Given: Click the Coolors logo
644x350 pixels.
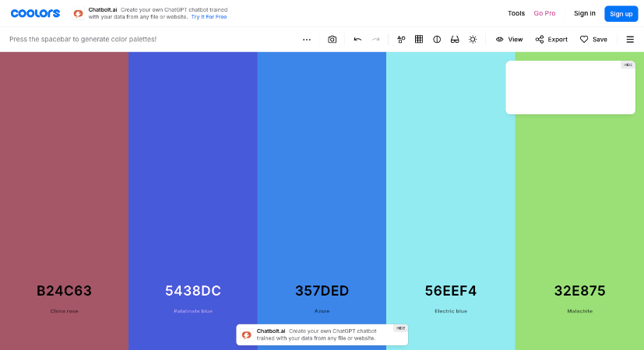Looking at the screenshot, I should click(36, 13).
